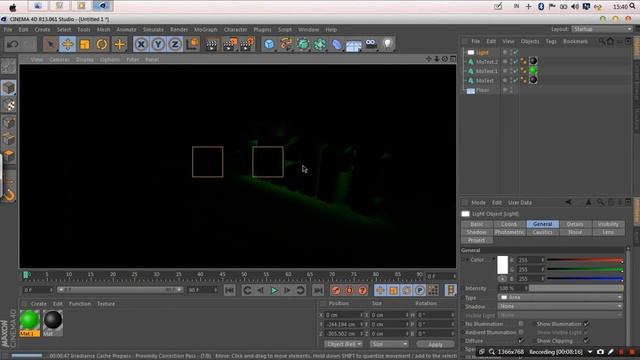Viewport: 640px width, 360px height.
Task: Select the green Mat.1 material thumbnail
Action: pos(29,320)
